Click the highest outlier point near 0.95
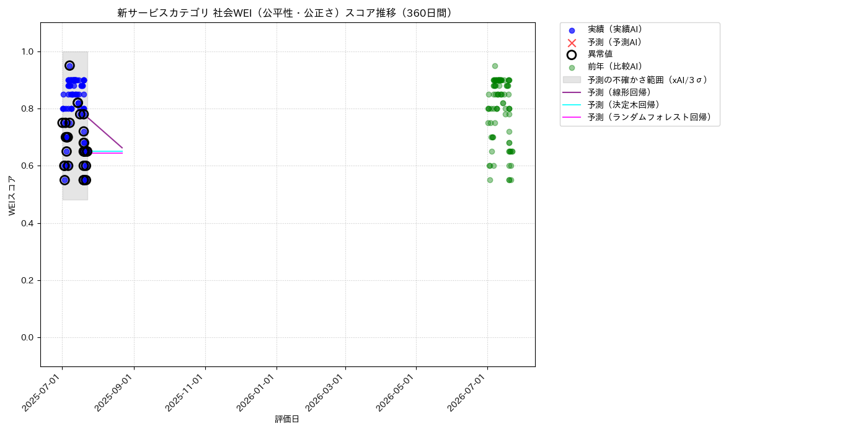Image resolution: width=868 pixels, height=434 pixels. point(69,66)
